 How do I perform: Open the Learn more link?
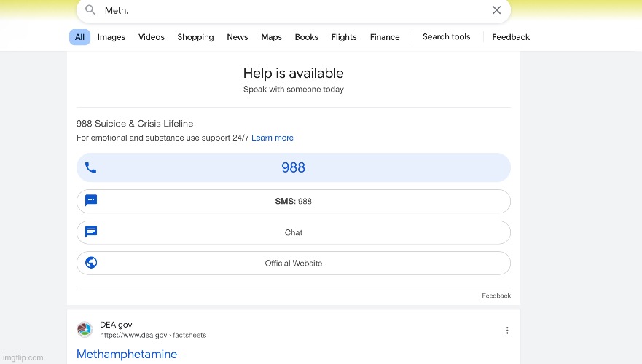click(273, 138)
